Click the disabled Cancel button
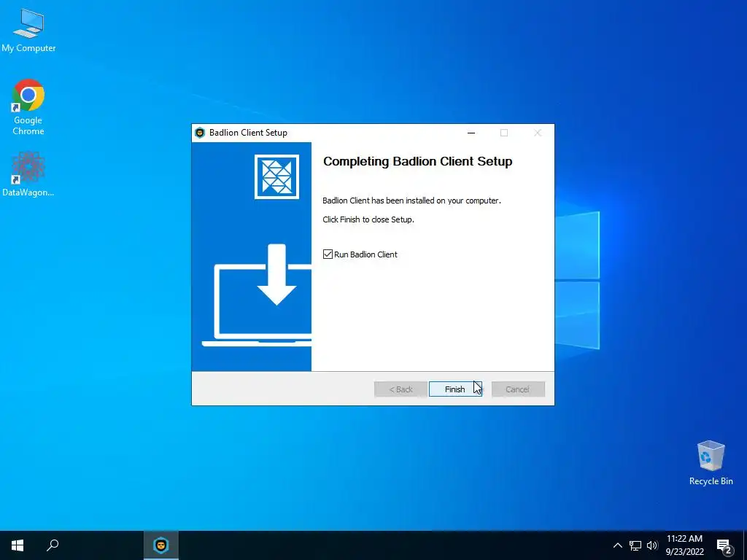The image size is (747, 560). tap(518, 389)
